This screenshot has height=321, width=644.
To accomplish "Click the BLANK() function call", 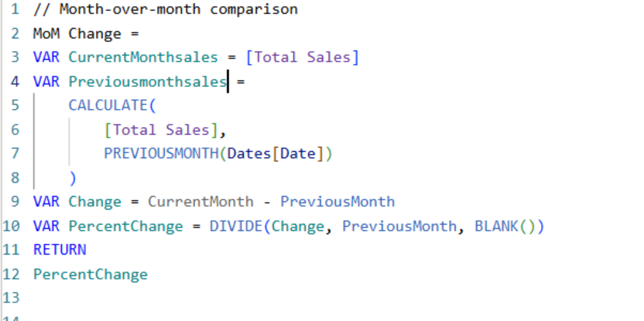I will click(x=505, y=226).
